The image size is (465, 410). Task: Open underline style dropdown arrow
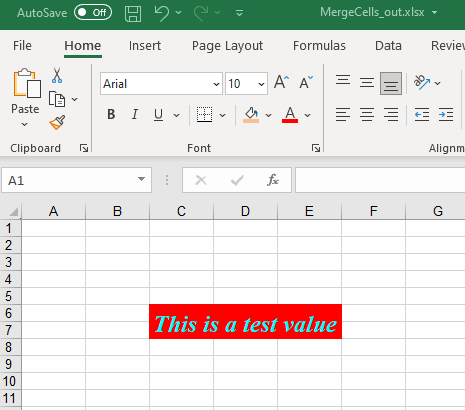[176, 115]
